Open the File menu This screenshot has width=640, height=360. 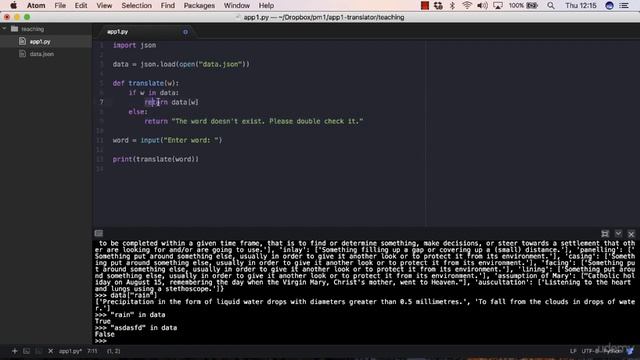(60, 6)
